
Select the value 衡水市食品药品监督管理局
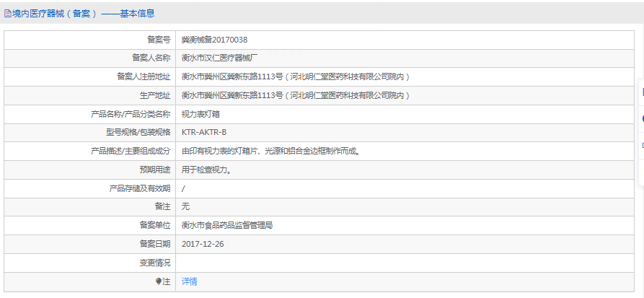click(228, 225)
